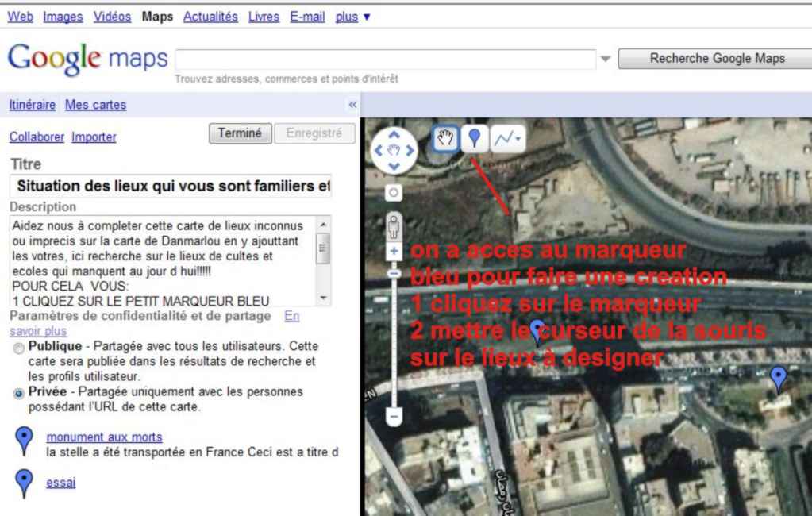Pan the map right with arrow

point(410,150)
